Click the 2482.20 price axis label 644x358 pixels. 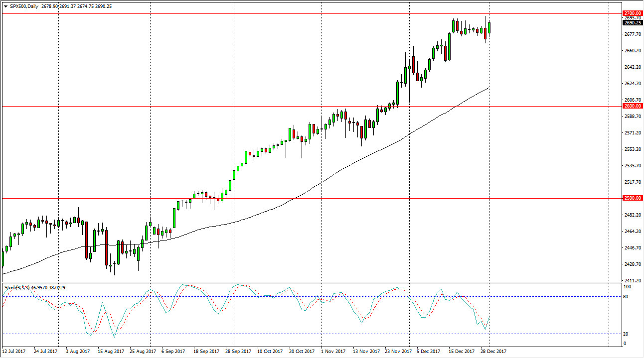click(632, 215)
